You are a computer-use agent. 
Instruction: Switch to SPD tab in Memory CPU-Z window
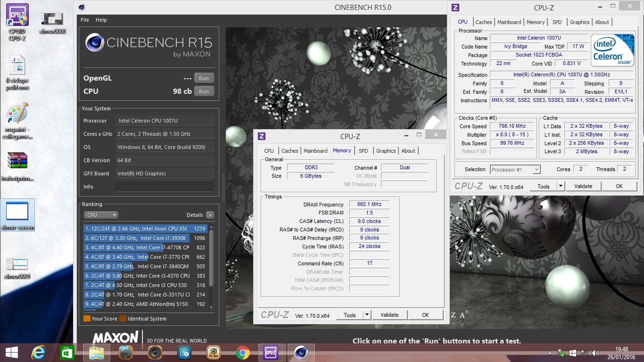(x=363, y=151)
